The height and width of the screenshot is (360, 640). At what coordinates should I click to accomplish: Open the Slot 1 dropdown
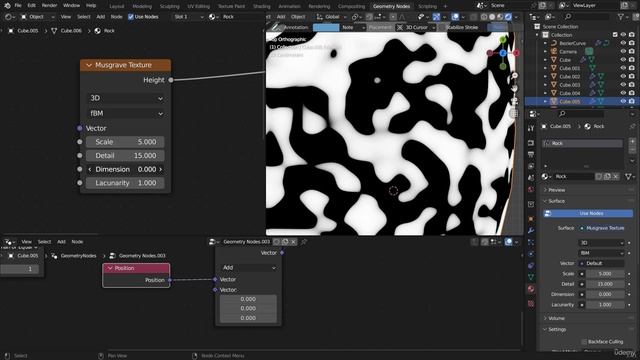click(189, 17)
